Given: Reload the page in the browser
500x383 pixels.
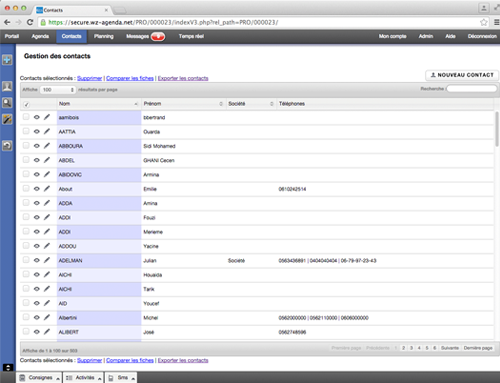Looking at the screenshot, I should 30,22.
